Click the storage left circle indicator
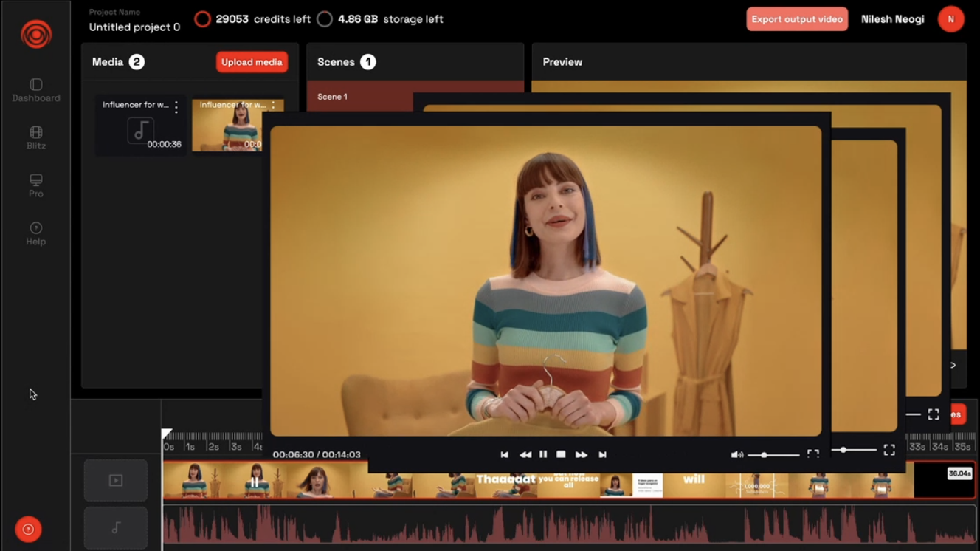 coord(325,19)
